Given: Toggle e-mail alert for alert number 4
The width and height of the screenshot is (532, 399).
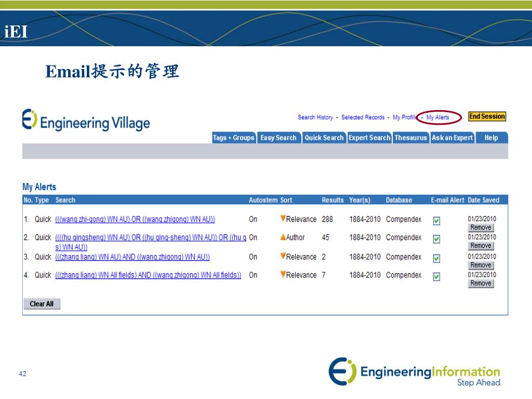Looking at the screenshot, I should (436, 277).
